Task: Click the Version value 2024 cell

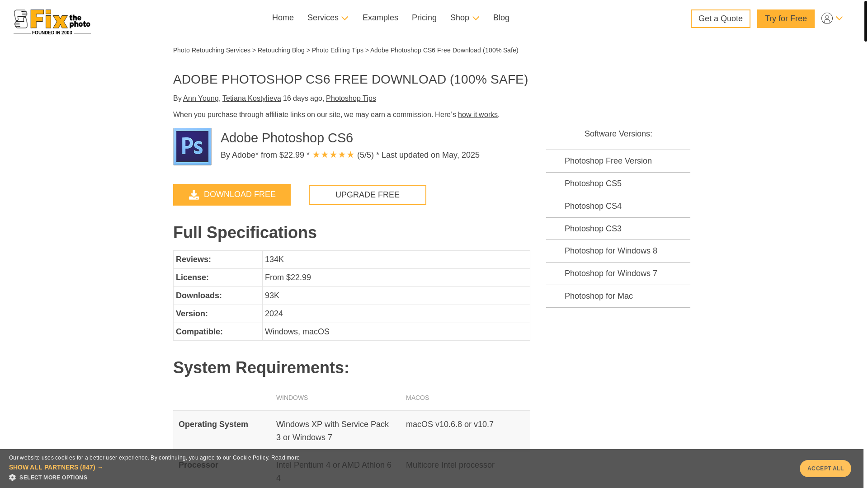Action: (396, 314)
